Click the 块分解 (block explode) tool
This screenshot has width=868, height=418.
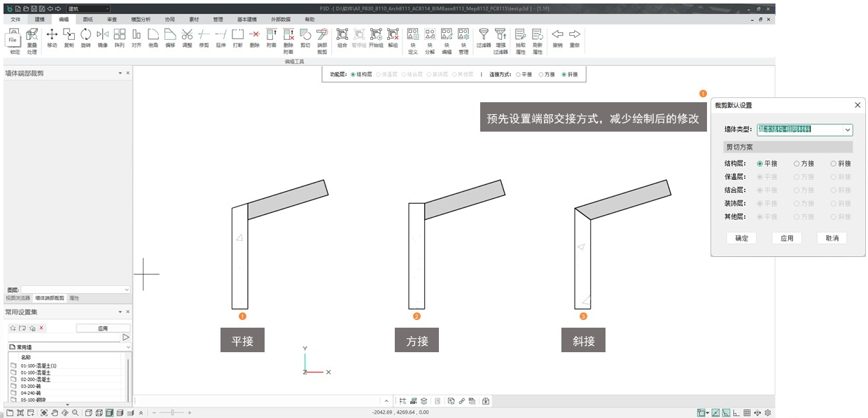[x=430, y=41]
